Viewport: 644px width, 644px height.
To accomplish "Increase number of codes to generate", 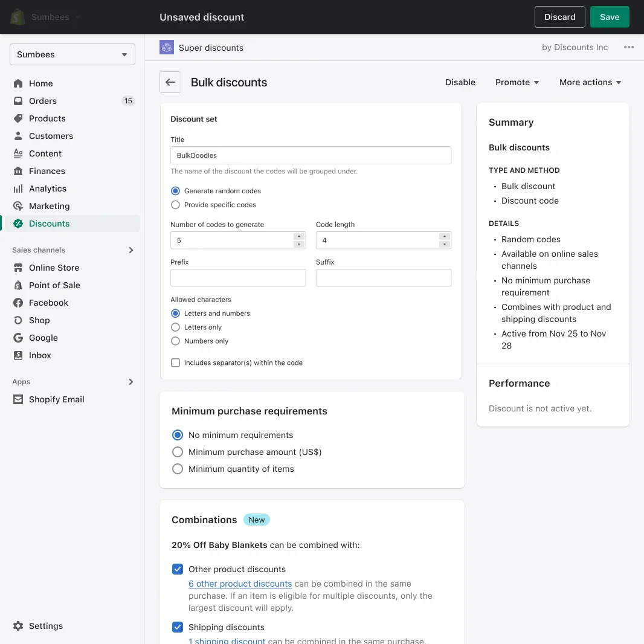I will [x=299, y=236].
